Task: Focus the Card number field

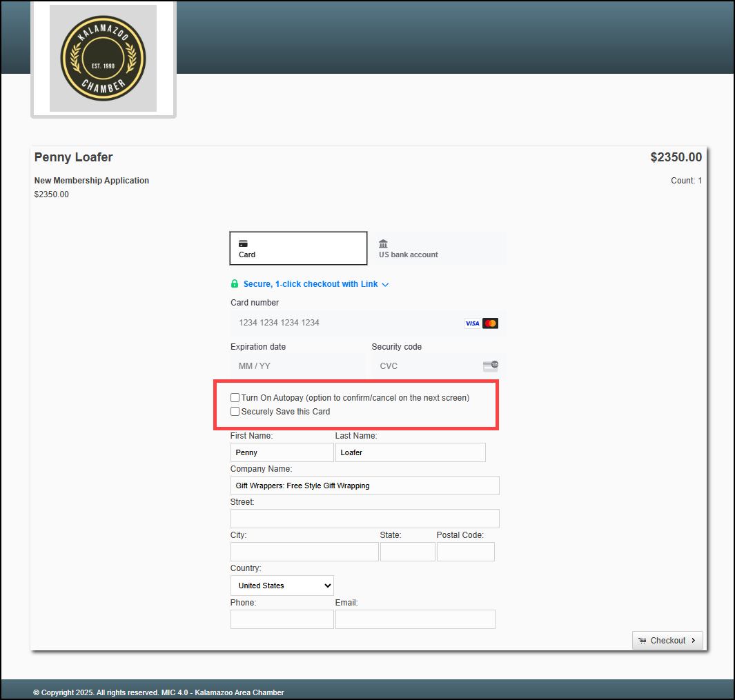Action: (x=345, y=323)
